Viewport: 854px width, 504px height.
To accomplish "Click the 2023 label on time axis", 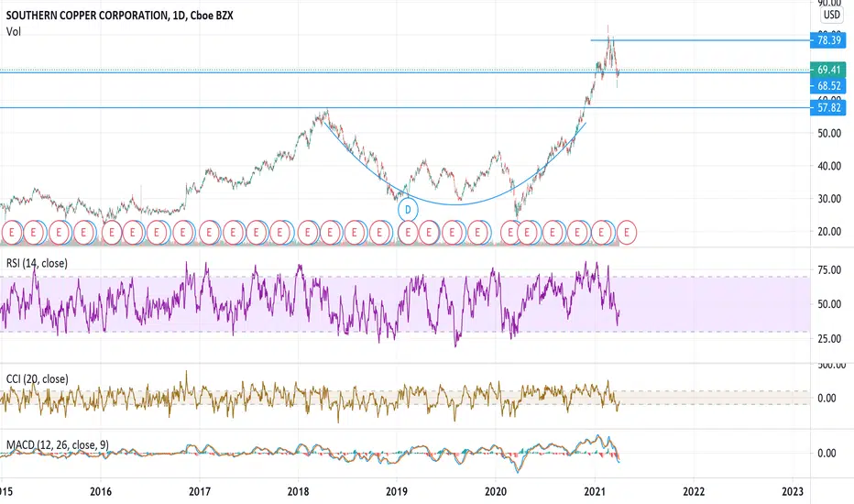I will (792, 491).
